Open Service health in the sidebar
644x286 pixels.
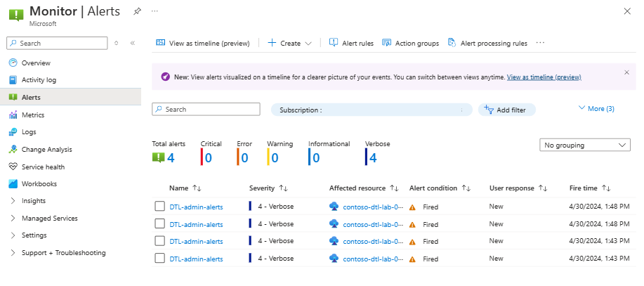click(43, 167)
